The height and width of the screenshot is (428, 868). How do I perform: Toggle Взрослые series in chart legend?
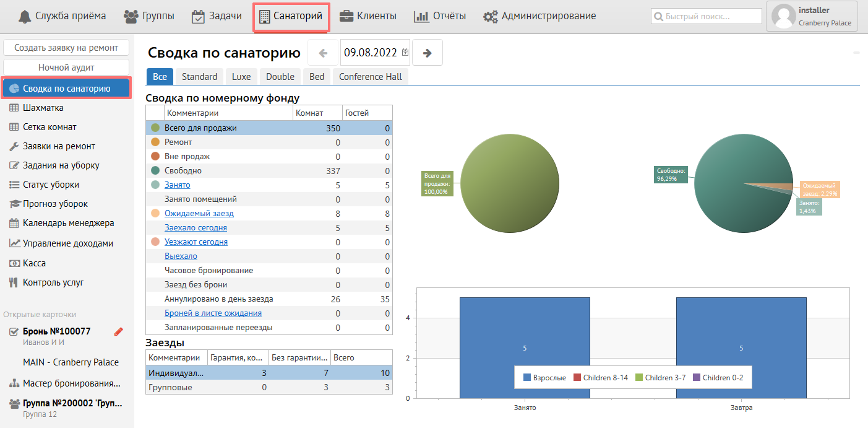[544, 377]
